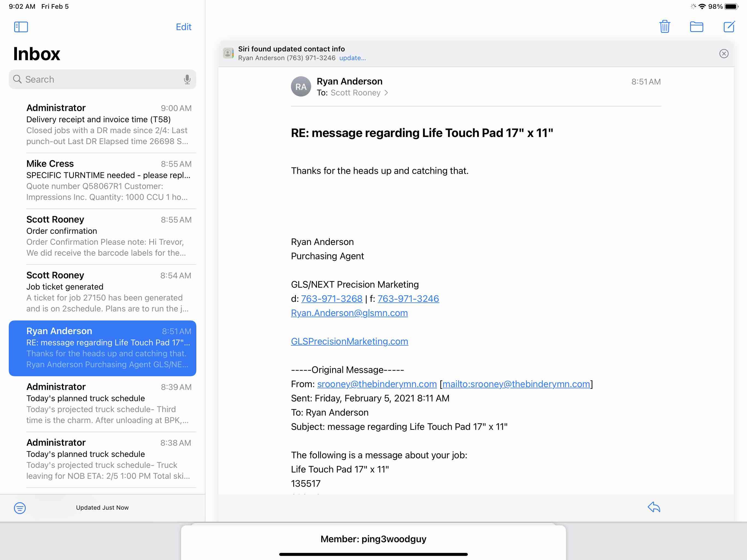Tap the compose new message icon
This screenshot has width=747, height=560.
tap(729, 26)
